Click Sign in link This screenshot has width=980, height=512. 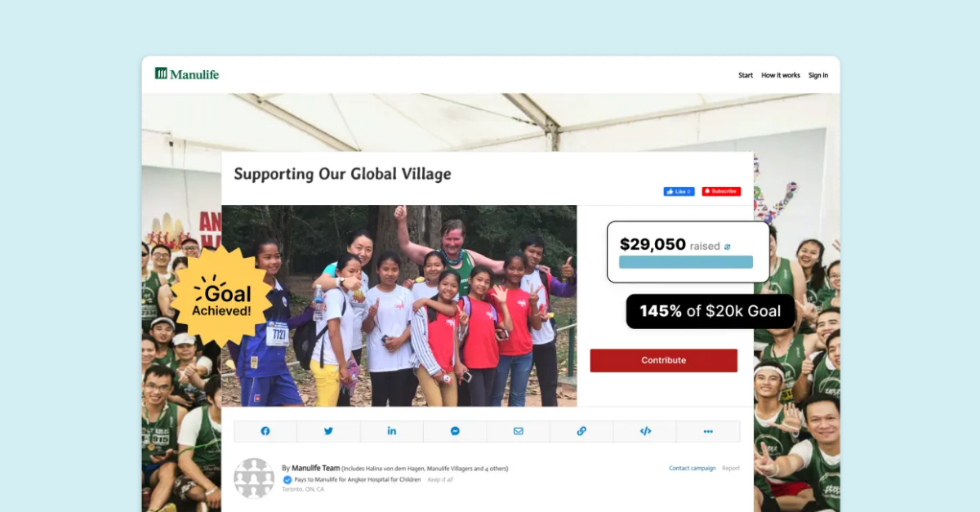(818, 75)
